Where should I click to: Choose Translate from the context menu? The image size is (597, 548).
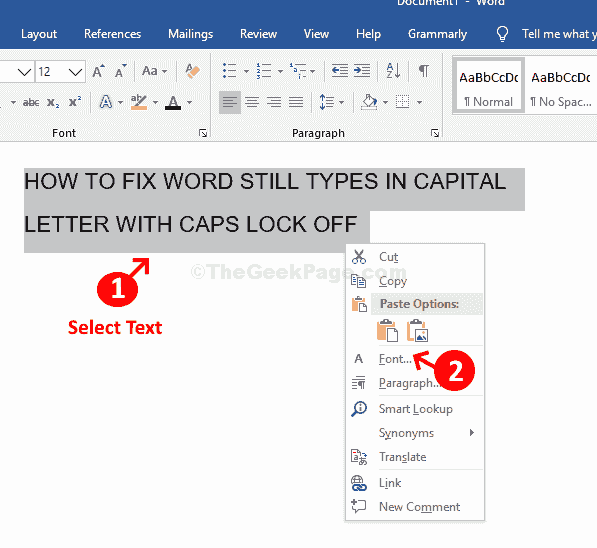pyautogui.click(x=415, y=457)
